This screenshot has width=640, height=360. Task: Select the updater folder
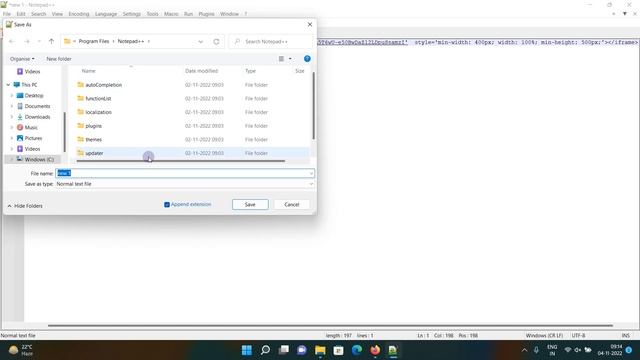tap(94, 153)
